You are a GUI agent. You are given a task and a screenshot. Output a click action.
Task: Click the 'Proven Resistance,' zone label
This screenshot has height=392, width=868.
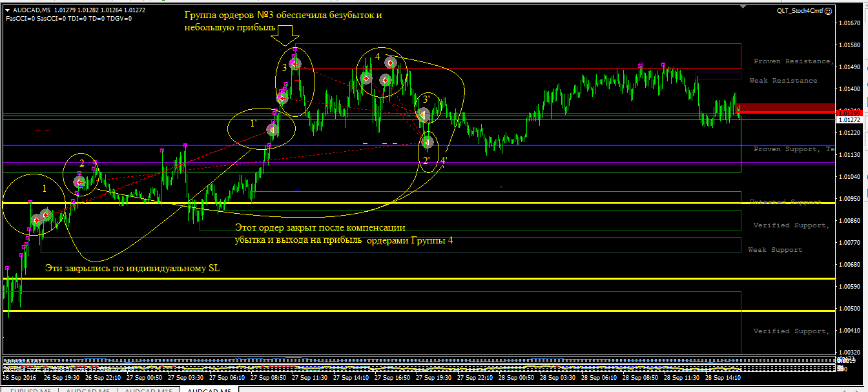tap(793, 61)
